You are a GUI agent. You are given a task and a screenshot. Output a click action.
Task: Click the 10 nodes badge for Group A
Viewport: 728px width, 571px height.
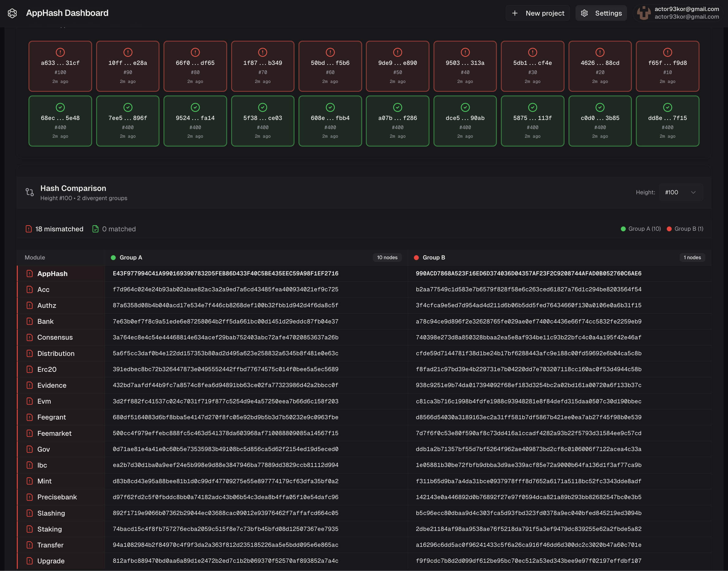pos(387,257)
